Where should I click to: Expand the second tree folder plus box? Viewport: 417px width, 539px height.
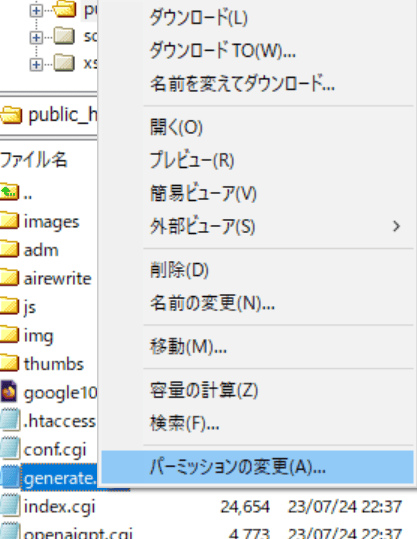36,37
